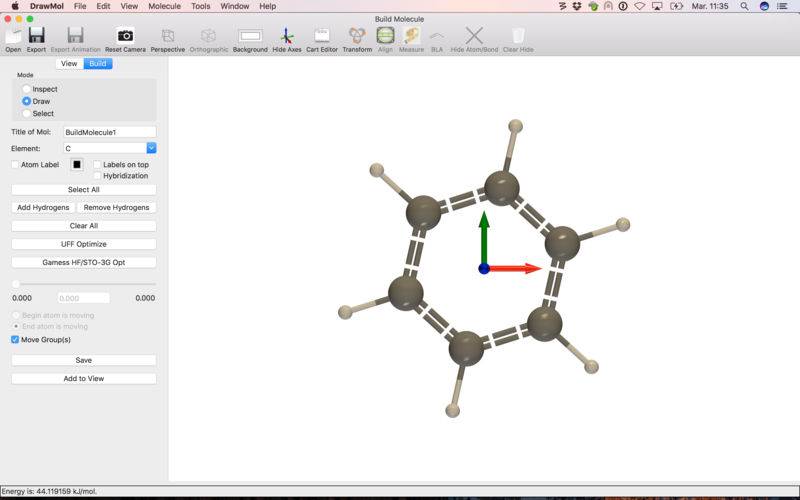Open the Molecule menu
The width and height of the screenshot is (800, 500).
pyautogui.click(x=164, y=6)
